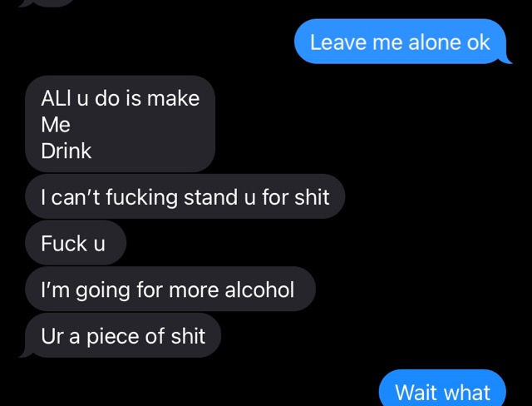Select the "I'm going for more alcohol" message
532x406 pixels.
(x=170, y=289)
